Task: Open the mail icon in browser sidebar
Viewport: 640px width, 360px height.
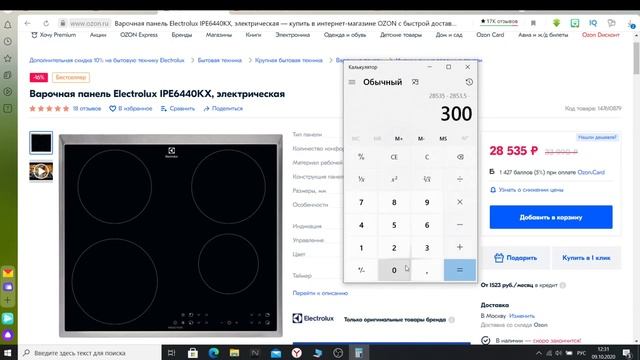Action: [8, 273]
